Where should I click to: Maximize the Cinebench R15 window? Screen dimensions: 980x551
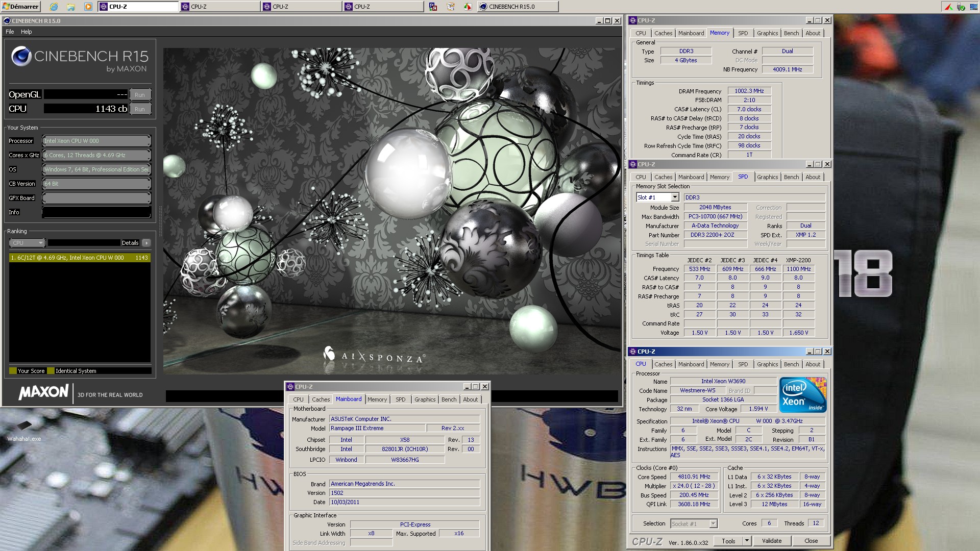pyautogui.click(x=608, y=21)
